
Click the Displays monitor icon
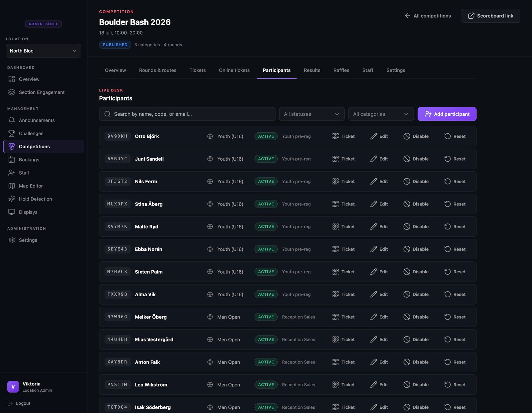(12, 212)
